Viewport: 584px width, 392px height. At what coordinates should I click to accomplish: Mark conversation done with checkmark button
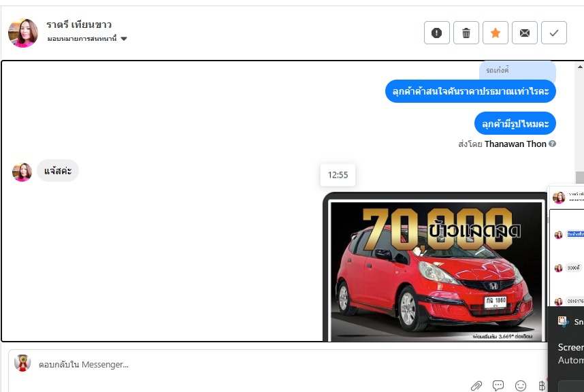(554, 33)
